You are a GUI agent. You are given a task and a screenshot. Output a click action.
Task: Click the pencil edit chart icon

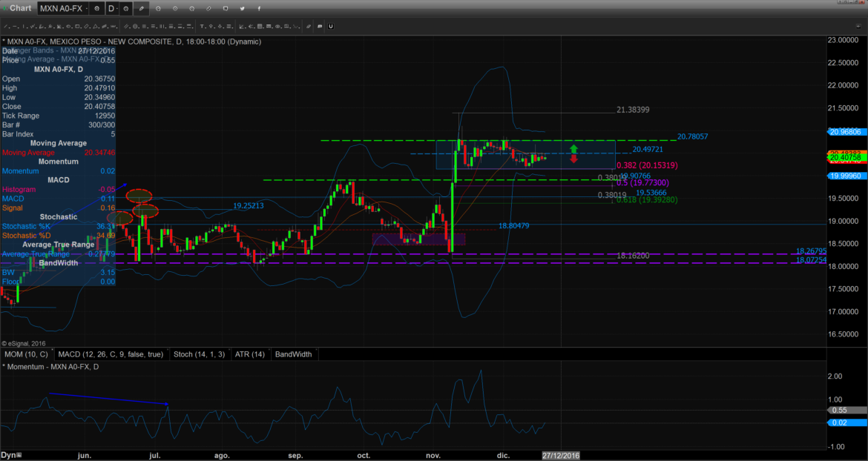[141, 8]
